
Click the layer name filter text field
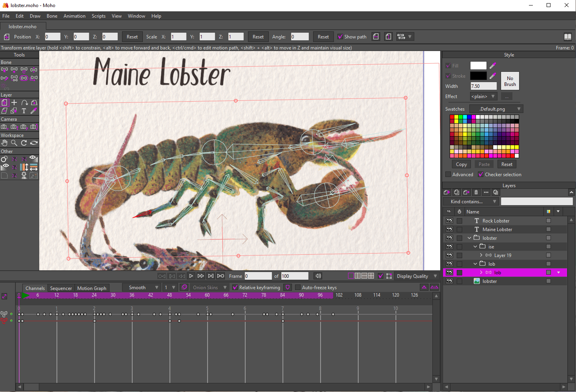[x=537, y=202]
